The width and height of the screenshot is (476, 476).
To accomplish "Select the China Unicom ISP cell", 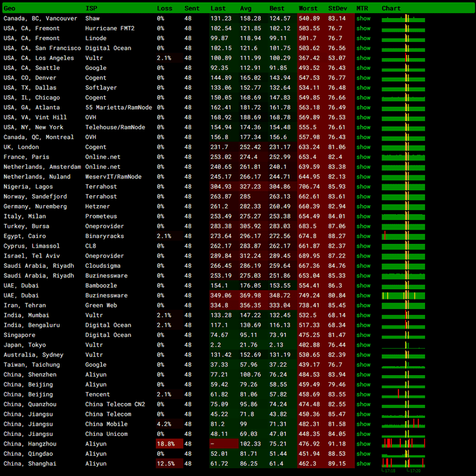I will click(x=106, y=434).
